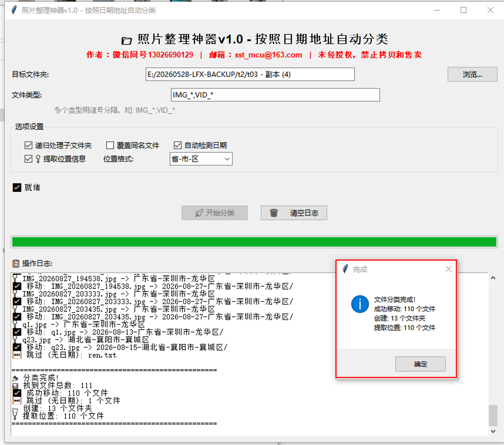Click the log scrollbar thumb
The width and height of the screenshot is (504, 445).
pyautogui.click(x=493, y=415)
